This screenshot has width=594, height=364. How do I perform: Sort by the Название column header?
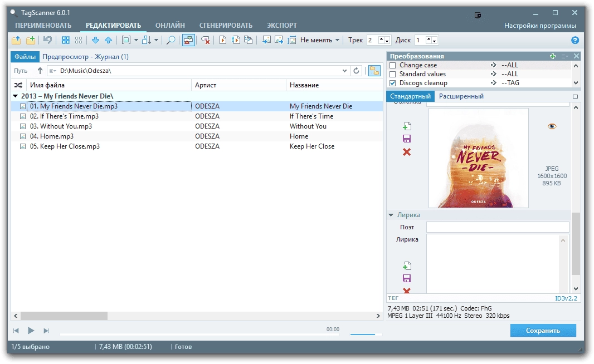[x=334, y=85]
